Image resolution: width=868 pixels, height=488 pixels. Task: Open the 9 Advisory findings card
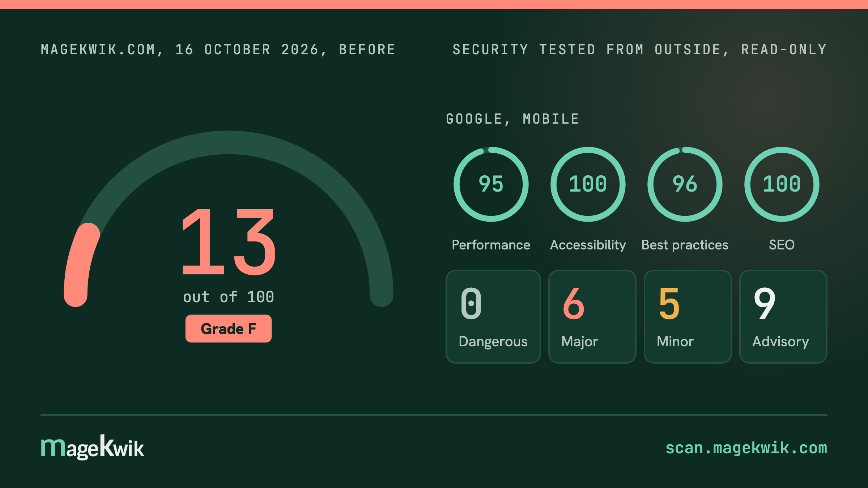click(x=783, y=317)
